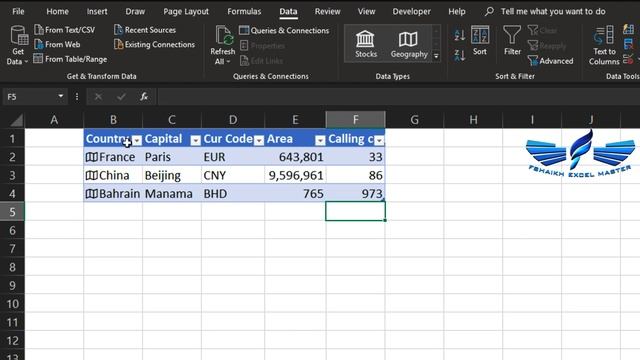Switch to the Page Layout tab
Image resolution: width=640 pixels, height=360 pixels.
point(186,11)
